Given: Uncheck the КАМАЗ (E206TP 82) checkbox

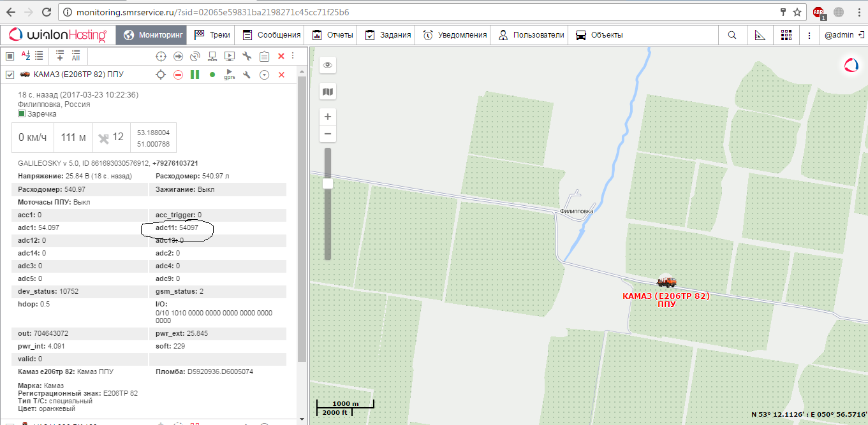Looking at the screenshot, I should pyautogui.click(x=10, y=75).
